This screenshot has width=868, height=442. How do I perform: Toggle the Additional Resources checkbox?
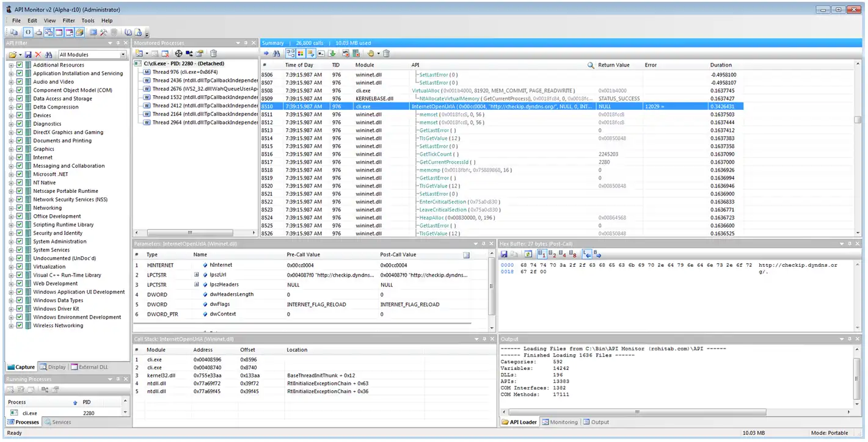tap(20, 65)
